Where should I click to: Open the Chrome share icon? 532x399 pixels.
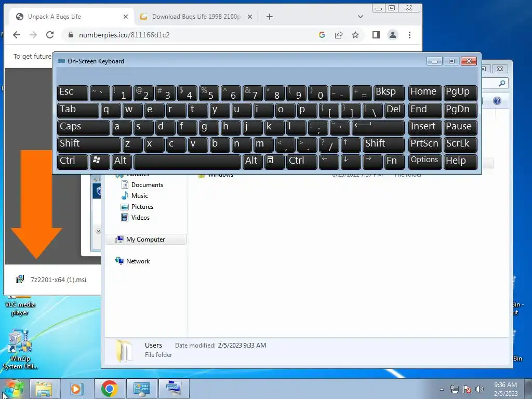pyautogui.click(x=338, y=35)
